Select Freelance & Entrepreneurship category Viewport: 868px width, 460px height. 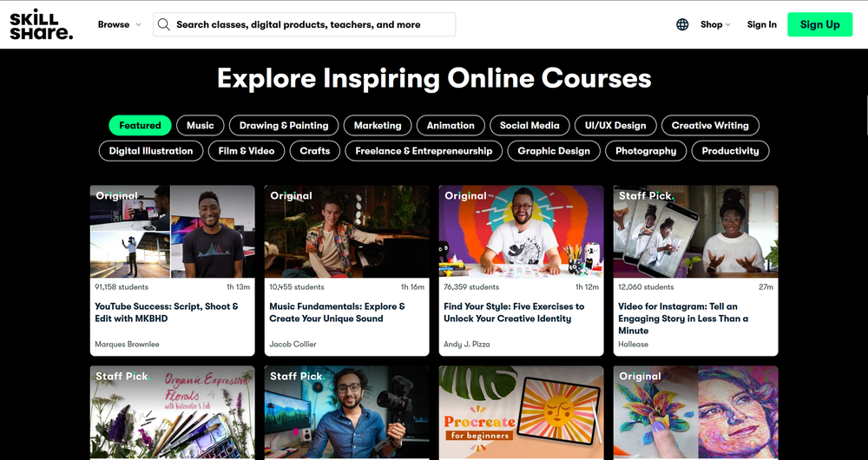click(x=424, y=151)
